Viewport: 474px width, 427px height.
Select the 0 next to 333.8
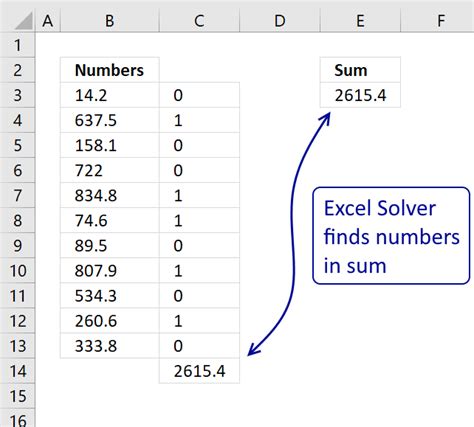point(199,346)
